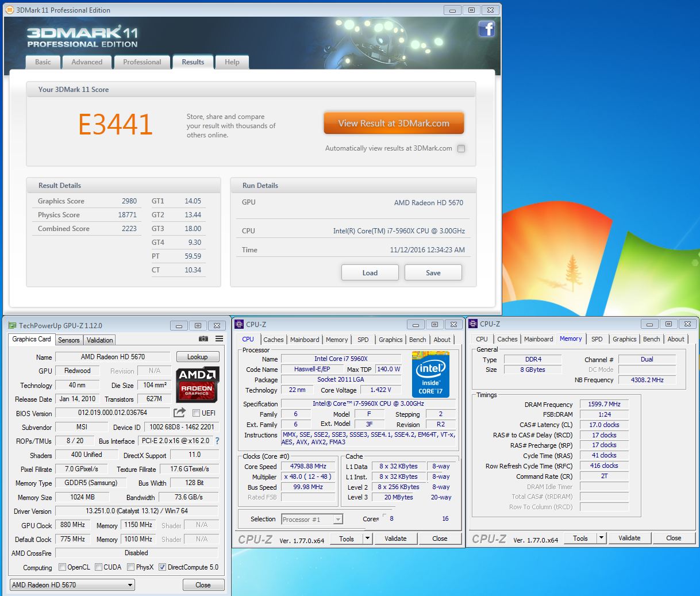Expand Tools arrow in Memory tab window
This screenshot has height=596, width=700.
coord(601,538)
